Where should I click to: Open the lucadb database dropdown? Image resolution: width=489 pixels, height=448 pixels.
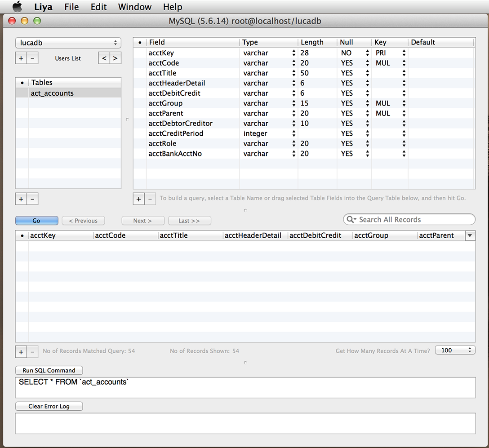[68, 43]
